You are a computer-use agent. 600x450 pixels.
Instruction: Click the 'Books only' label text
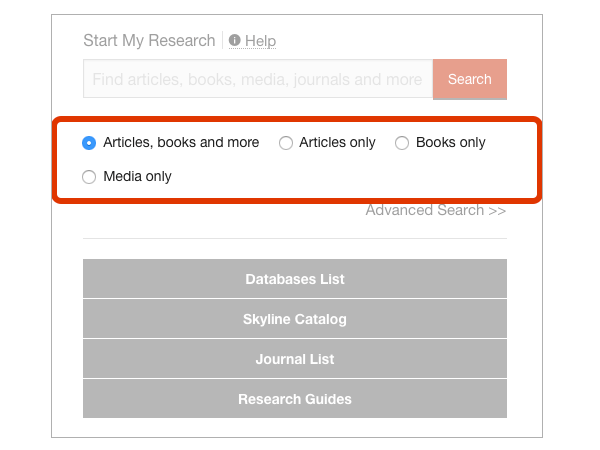click(x=450, y=143)
